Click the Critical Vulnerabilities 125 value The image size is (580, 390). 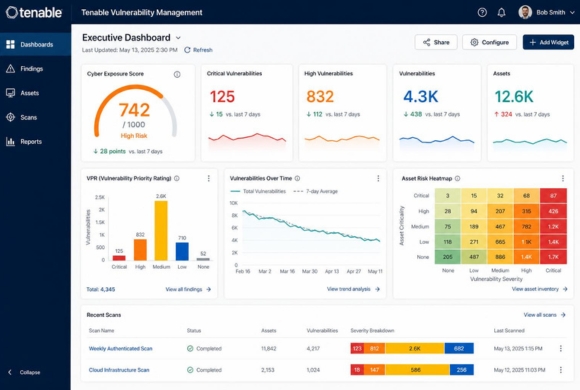[x=222, y=97]
